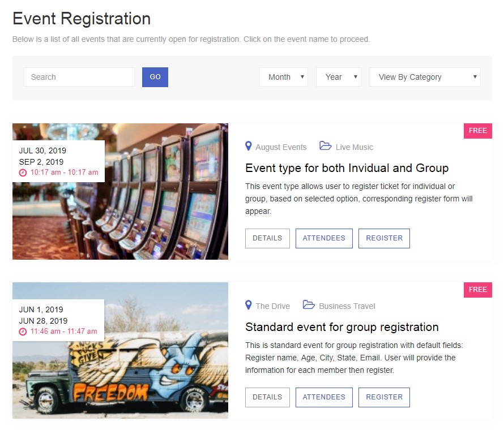Viewport: 504px width, 430px height.
Task: Click the slot machines event thumbnail
Action: coord(120,191)
